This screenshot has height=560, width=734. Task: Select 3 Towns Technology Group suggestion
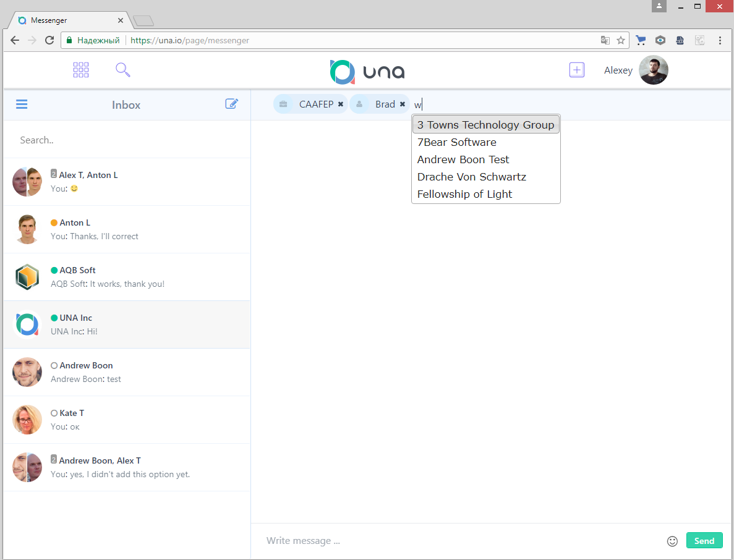pos(485,125)
